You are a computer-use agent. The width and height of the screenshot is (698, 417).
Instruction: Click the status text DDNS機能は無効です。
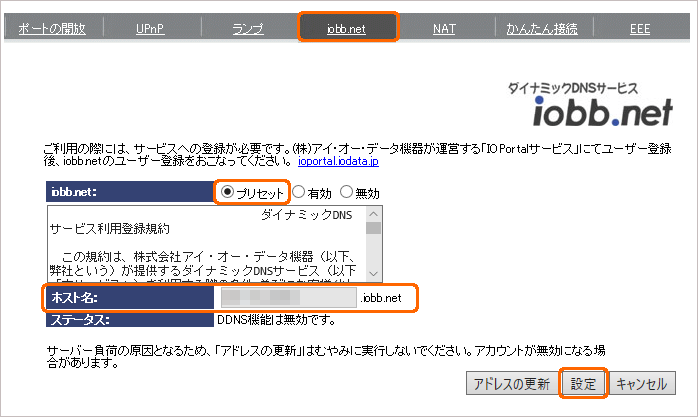[x=276, y=320]
